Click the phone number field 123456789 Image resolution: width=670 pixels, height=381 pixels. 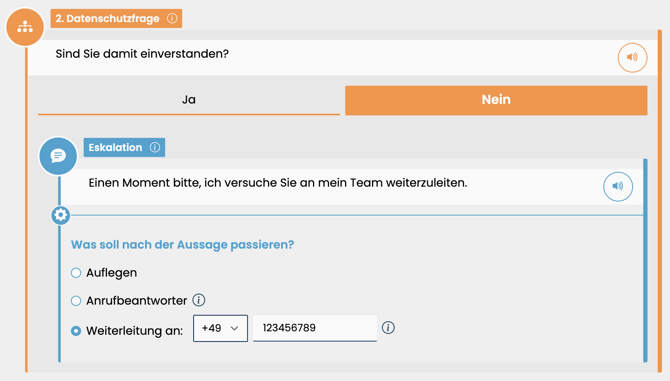[315, 328]
